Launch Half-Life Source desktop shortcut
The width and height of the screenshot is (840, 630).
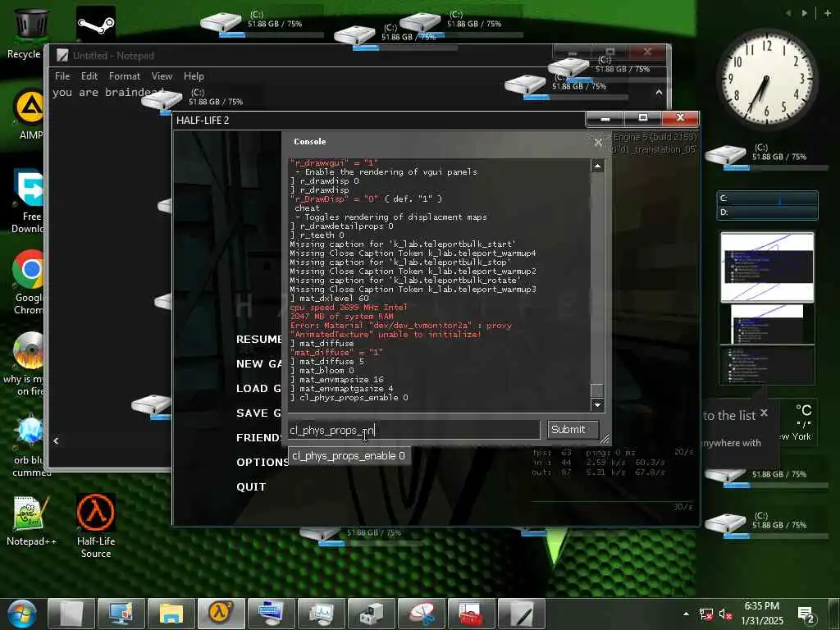coord(95,526)
